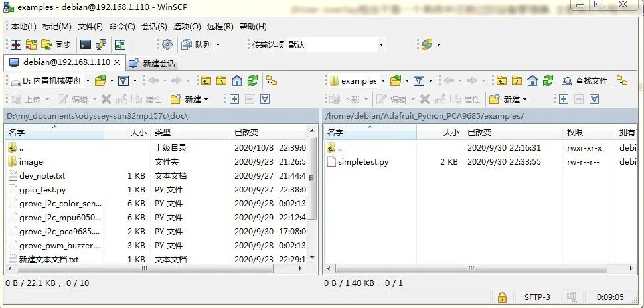Click the remote panel open directory icon
Viewport: 644px width, 308px height.
[396, 81]
